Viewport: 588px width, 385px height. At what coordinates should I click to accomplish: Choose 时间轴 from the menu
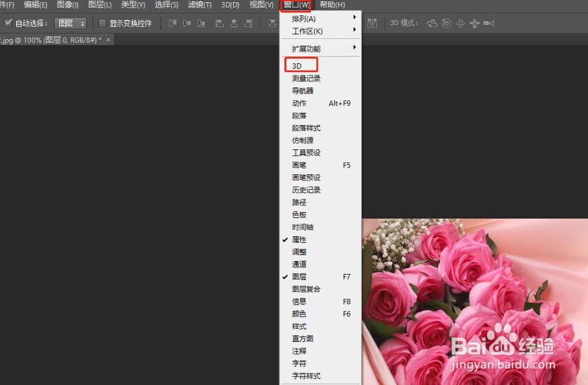321,227
